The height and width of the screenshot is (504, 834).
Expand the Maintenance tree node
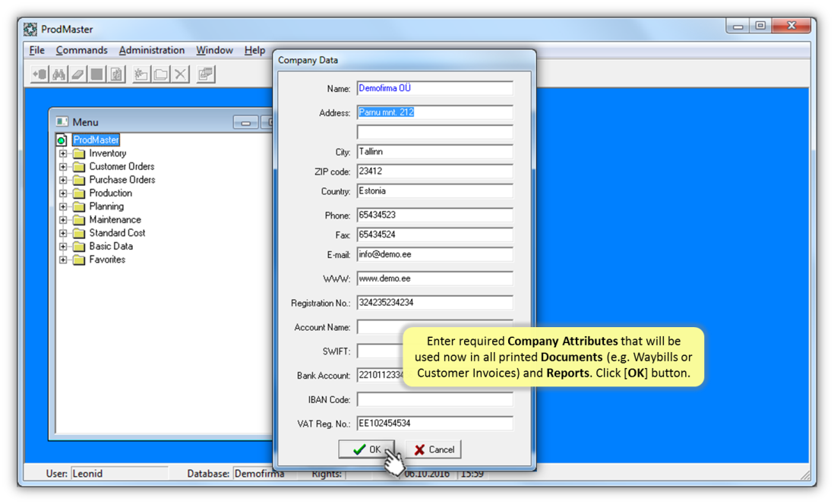(x=63, y=220)
